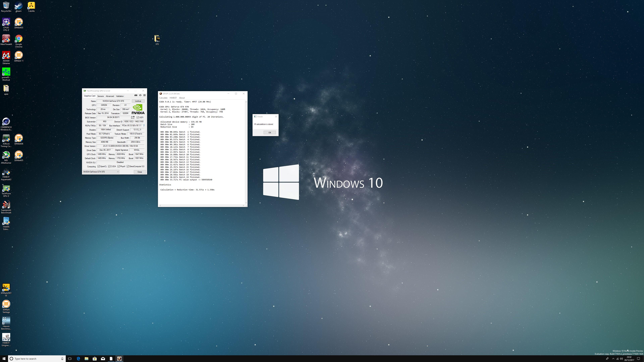The image size is (644, 362).
Task: Open the NVIDIA GeForce GTX 970 dropdown
Action: (101, 172)
